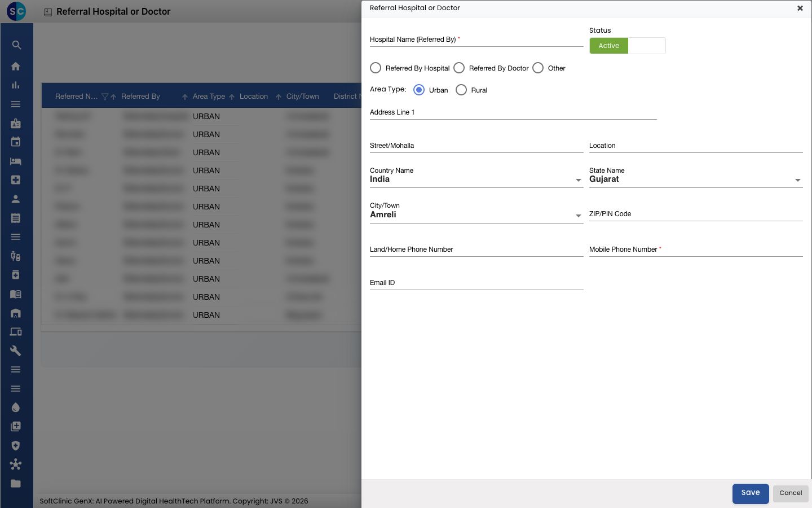
Task: Sort by the Referred N... column header
Action: coord(77,97)
